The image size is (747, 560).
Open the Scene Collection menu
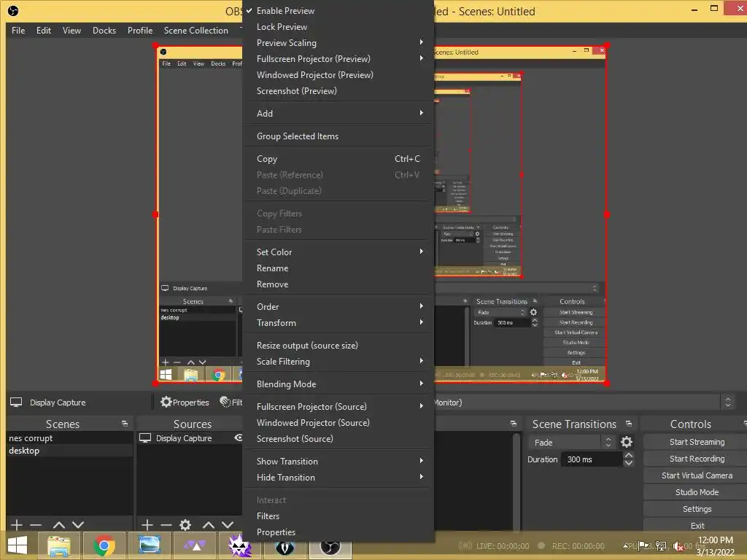pos(196,30)
